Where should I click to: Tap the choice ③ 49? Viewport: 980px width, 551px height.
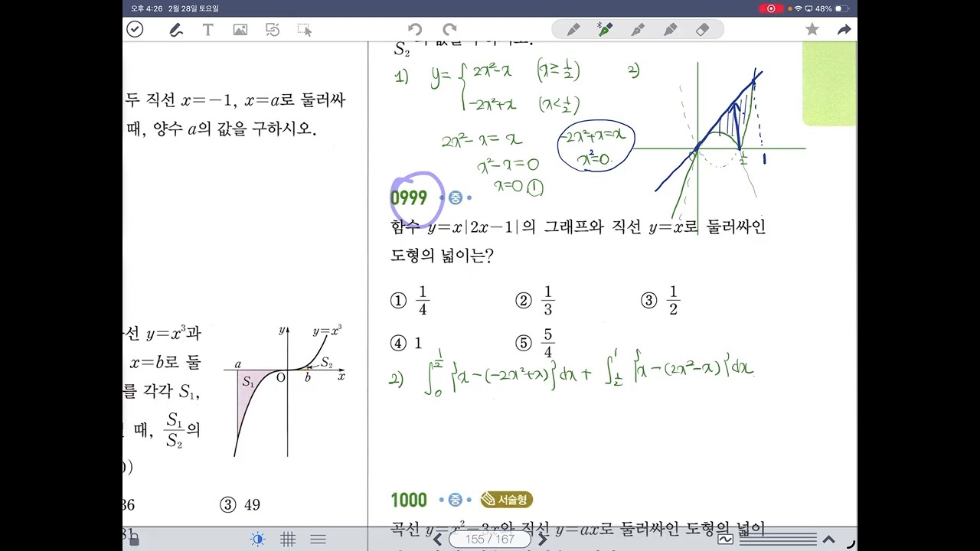240,505
